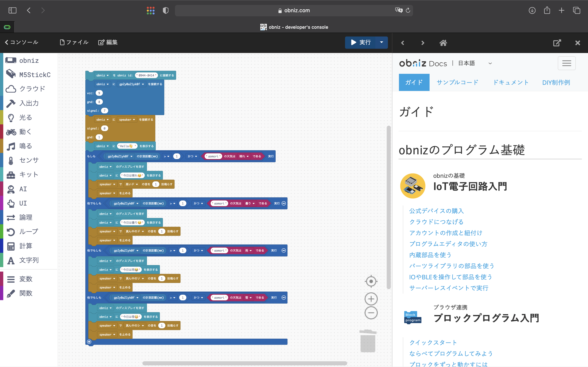This screenshot has width=588, height=367.
Task: Open the 鳴る music category
Action: (x=26, y=146)
